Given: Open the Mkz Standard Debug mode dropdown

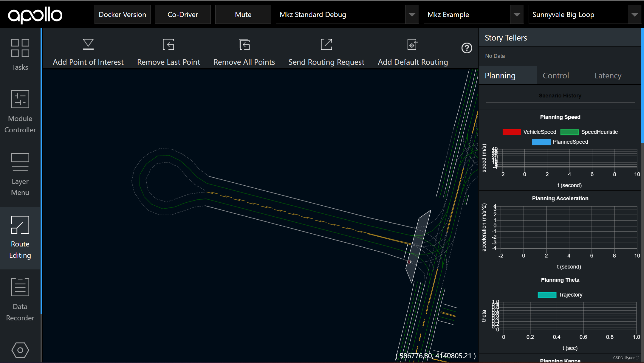Looking at the screenshot, I should coord(347,14).
